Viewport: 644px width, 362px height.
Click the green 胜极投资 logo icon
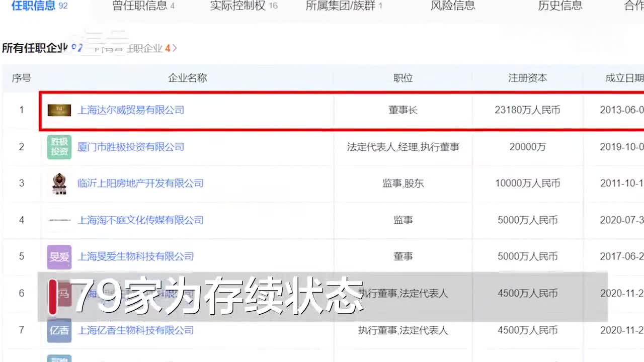[x=59, y=147]
